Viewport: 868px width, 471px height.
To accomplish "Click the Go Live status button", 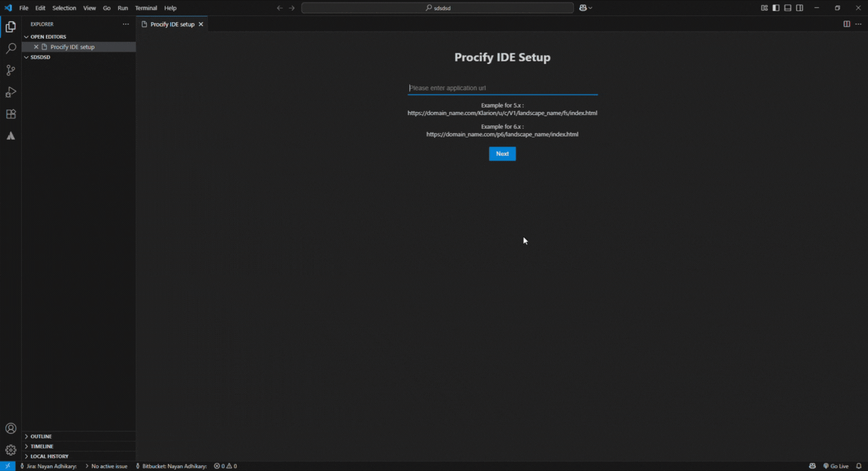I will [836, 466].
